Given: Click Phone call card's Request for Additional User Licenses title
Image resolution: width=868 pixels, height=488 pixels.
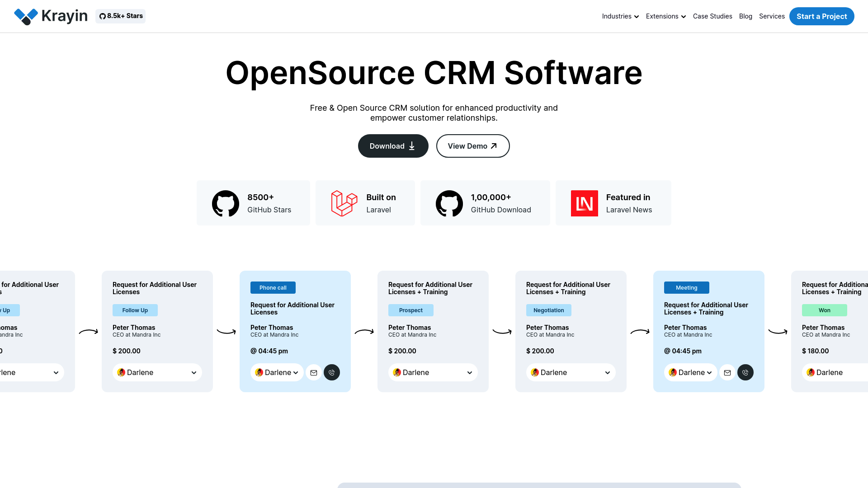Looking at the screenshot, I should (292, 309).
